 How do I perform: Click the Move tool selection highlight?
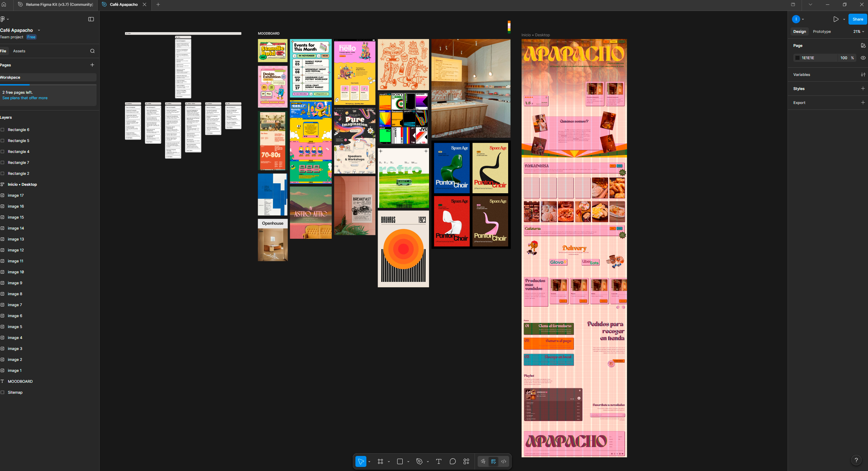(361, 461)
